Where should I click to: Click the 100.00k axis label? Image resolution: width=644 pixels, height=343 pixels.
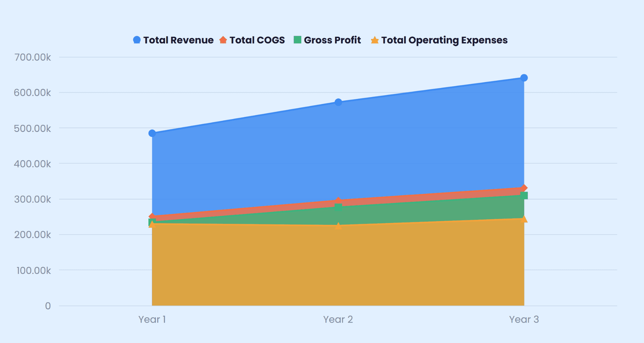[33, 270]
